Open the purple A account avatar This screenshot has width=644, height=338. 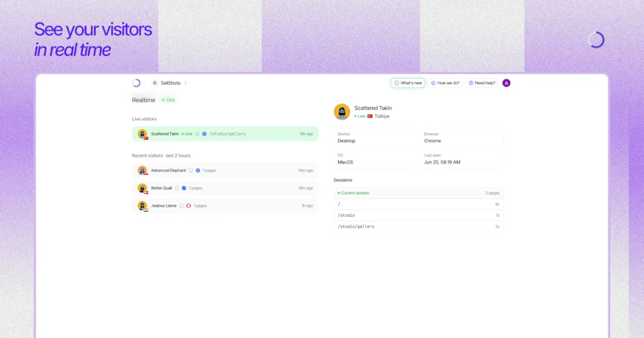point(507,83)
